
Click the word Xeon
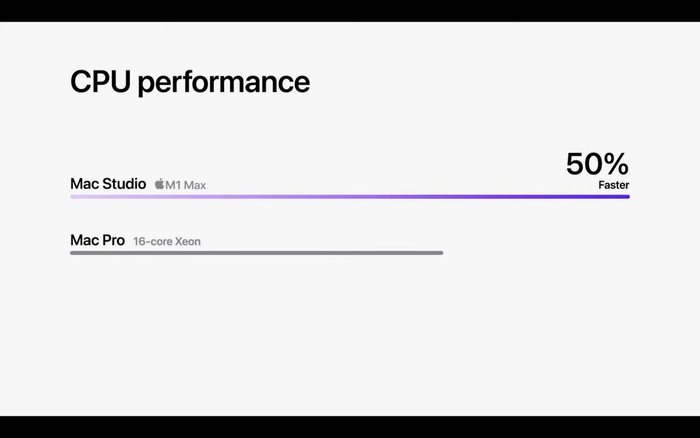[188, 242]
